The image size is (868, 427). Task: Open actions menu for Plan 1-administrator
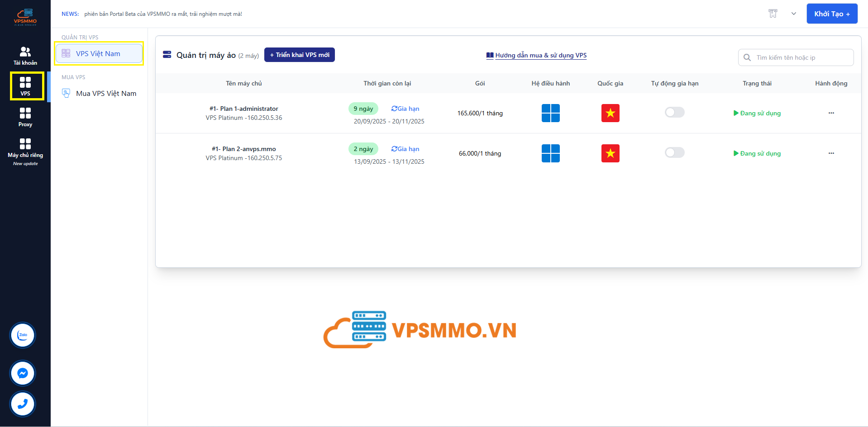pyautogui.click(x=831, y=113)
